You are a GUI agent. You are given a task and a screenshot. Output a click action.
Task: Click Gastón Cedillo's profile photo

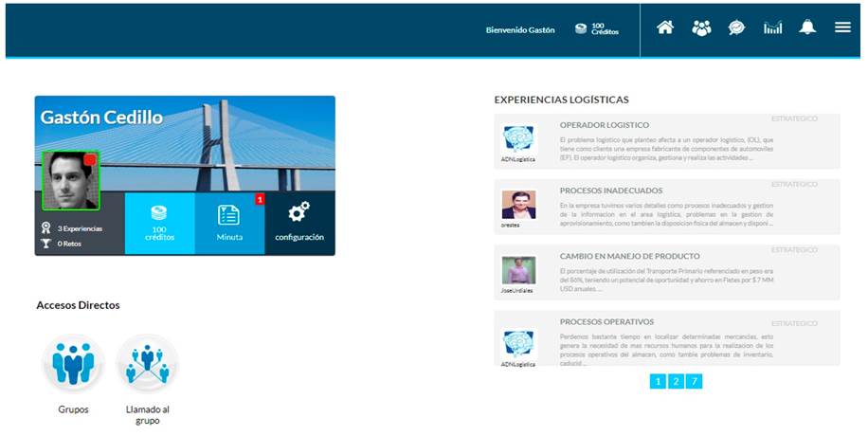point(70,180)
